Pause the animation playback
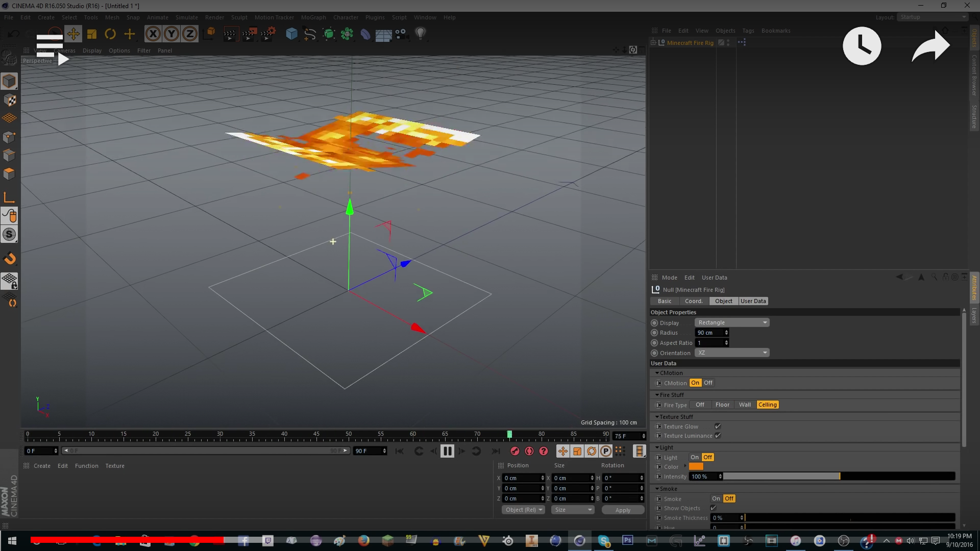The height and width of the screenshot is (551, 980). tap(447, 451)
